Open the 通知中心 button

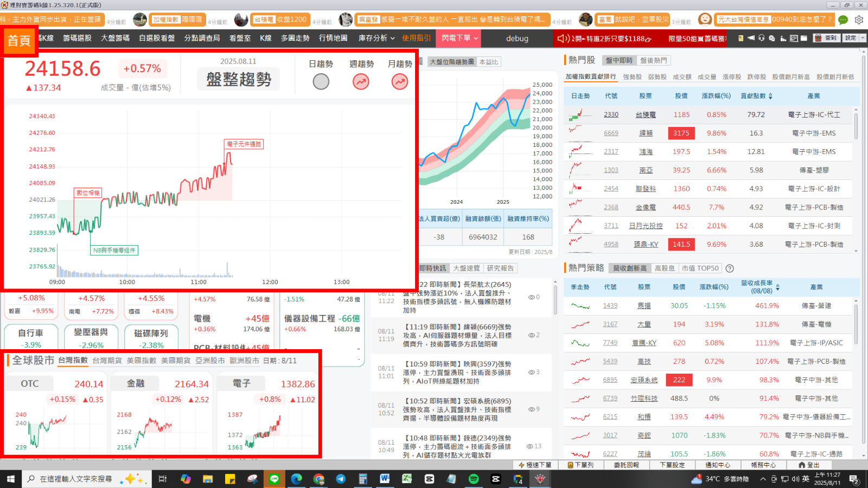718,465
